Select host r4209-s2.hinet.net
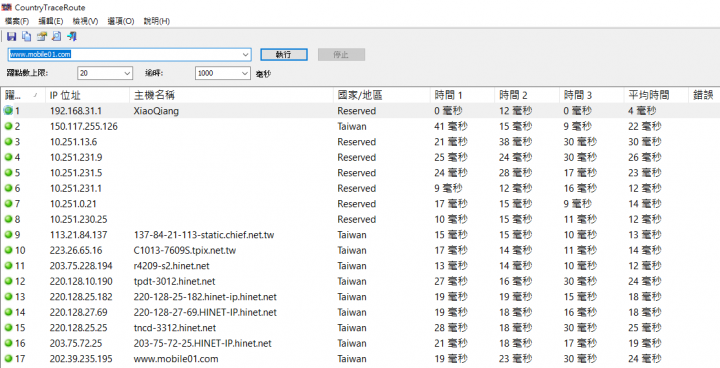Screen dimensions: 720x368 [x=172, y=266]
